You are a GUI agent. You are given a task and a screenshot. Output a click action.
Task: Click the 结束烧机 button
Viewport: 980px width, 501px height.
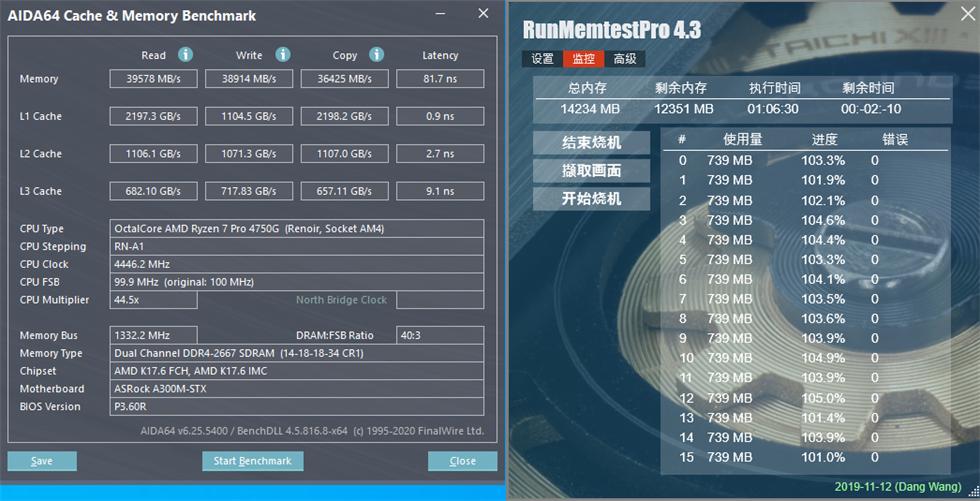point(591,142)
